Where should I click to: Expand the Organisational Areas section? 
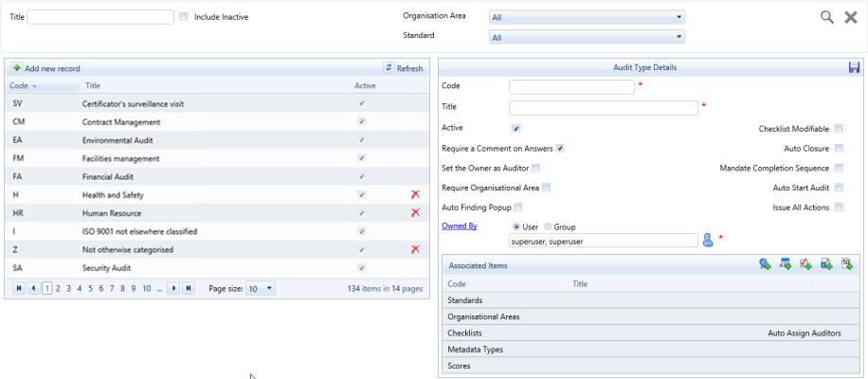click(650, 317)
